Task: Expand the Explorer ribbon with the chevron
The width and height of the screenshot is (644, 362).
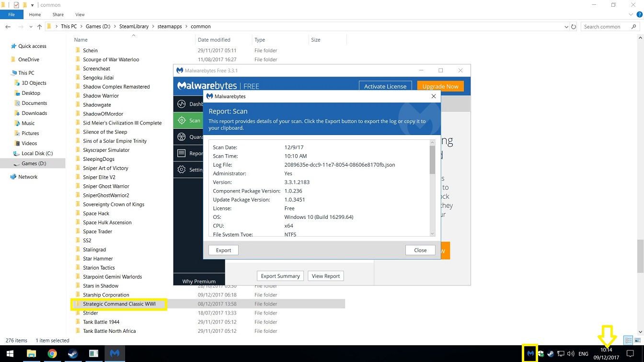Action: 630,15
